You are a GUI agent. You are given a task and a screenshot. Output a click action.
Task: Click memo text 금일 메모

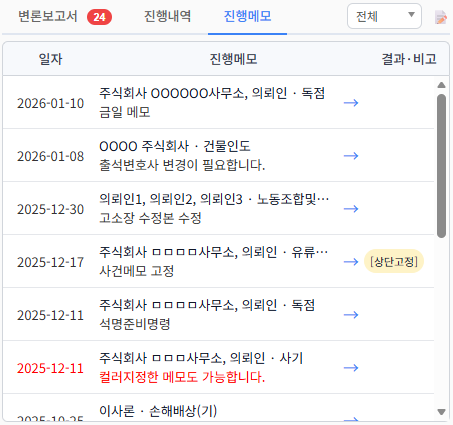click(x=125, y=112)
